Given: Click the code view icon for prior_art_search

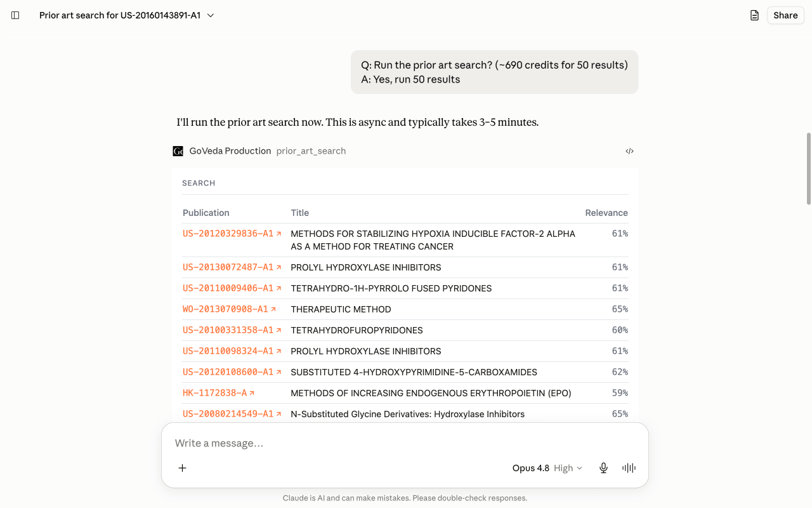Looking at the screenshot, I should pyautogui.click(x=629, y=151).
